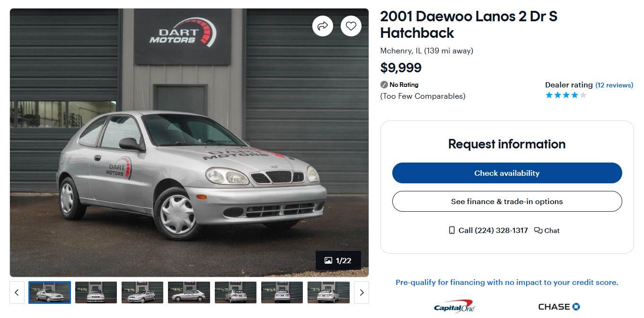The height and width of the screenshot is (318, 644).
Task: Click the No Rating badge icon
Action: pyautogui.click(x=384, y=85)
